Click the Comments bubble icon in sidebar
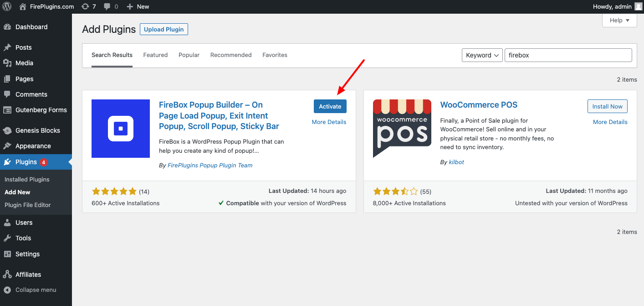Viewport: 644px width, 306px height. (7, 94)
